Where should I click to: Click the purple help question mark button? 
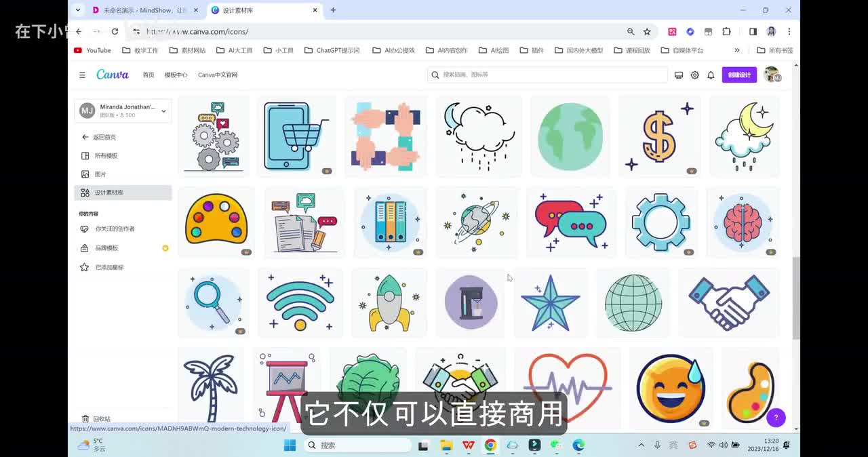click(776, 418)
